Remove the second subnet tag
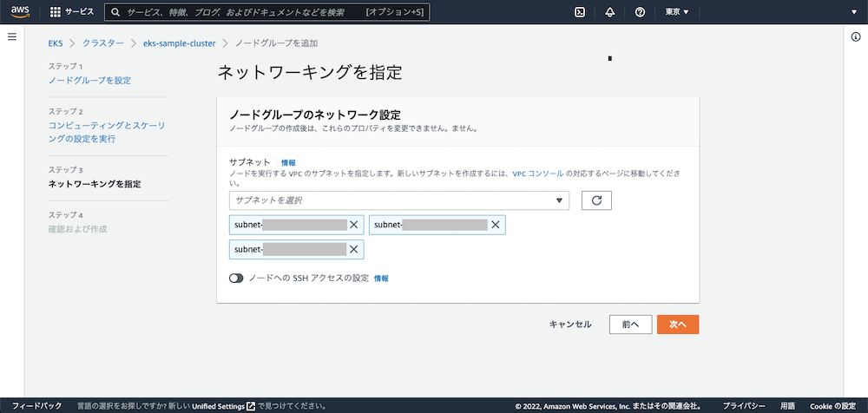Image resolution: width=868 pixels, height=413 pixels. pyautogui.click(x=495, y=225)
